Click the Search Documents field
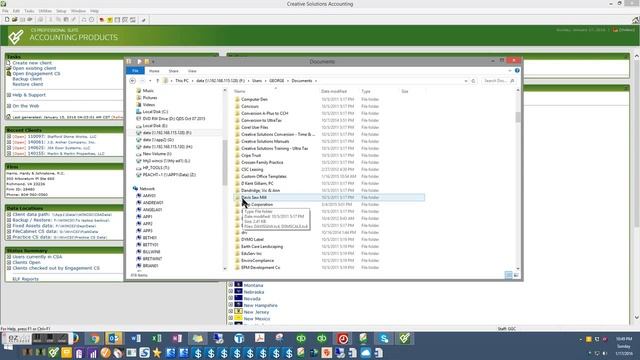 (498, 81)
